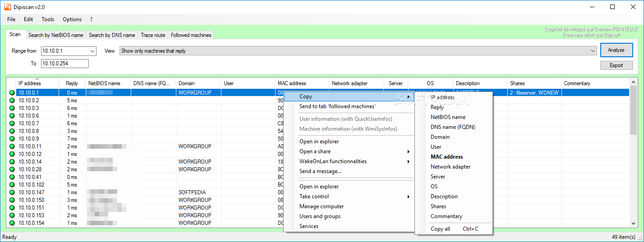Switch to Search by NetBIOS name tab
The width and height of the screenshot is (644, 242).
tap(56, 35)
